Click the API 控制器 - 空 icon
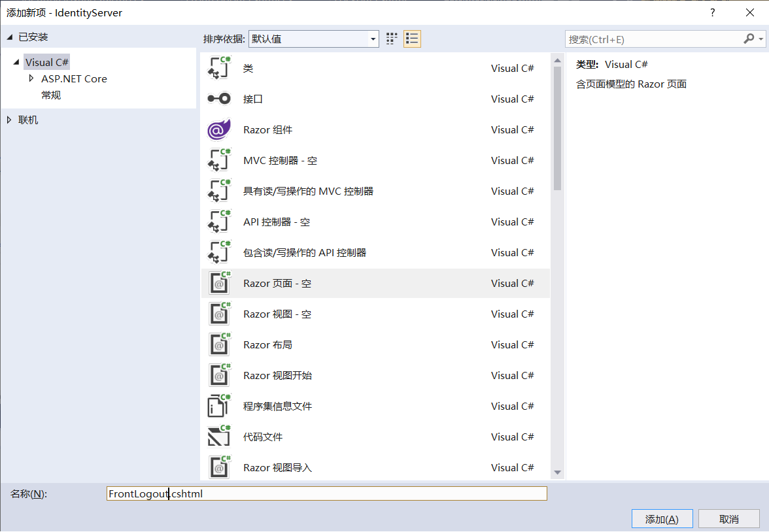 tap(218, 222)
